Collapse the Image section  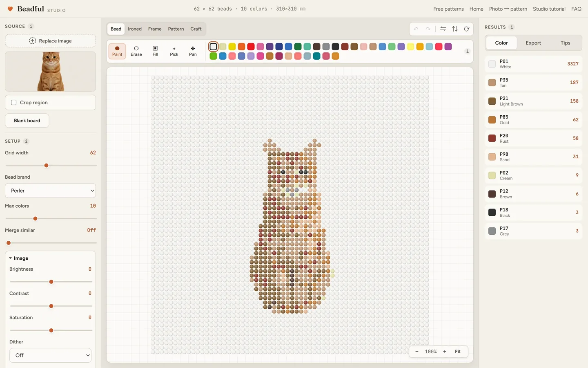coord(18,258)
